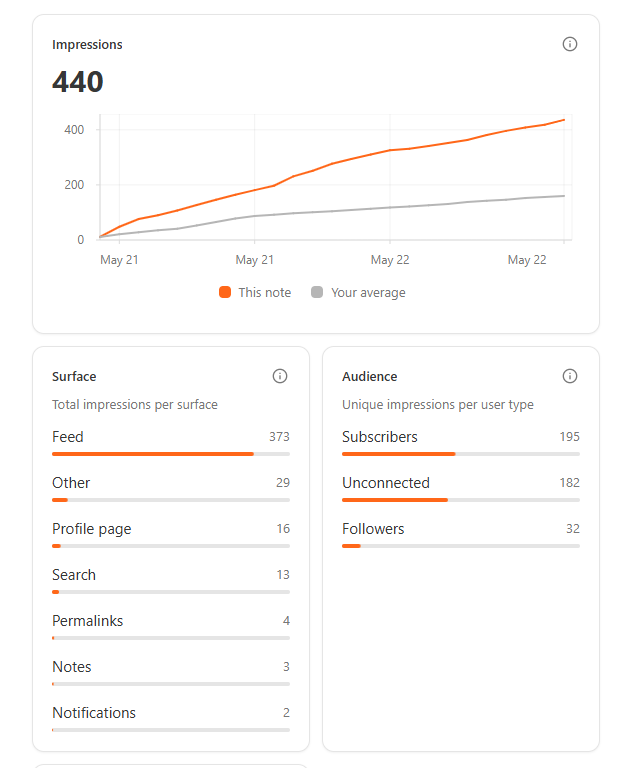Click the Feed progress bar
The width and height of the screenshot is (638, 768).
click(171, 454)
